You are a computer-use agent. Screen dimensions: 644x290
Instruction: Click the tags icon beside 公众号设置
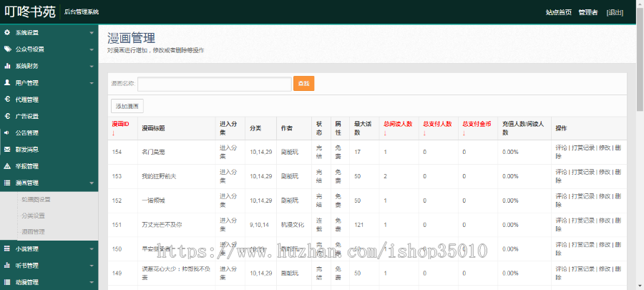pyautogui.click(x=7, y=49)
